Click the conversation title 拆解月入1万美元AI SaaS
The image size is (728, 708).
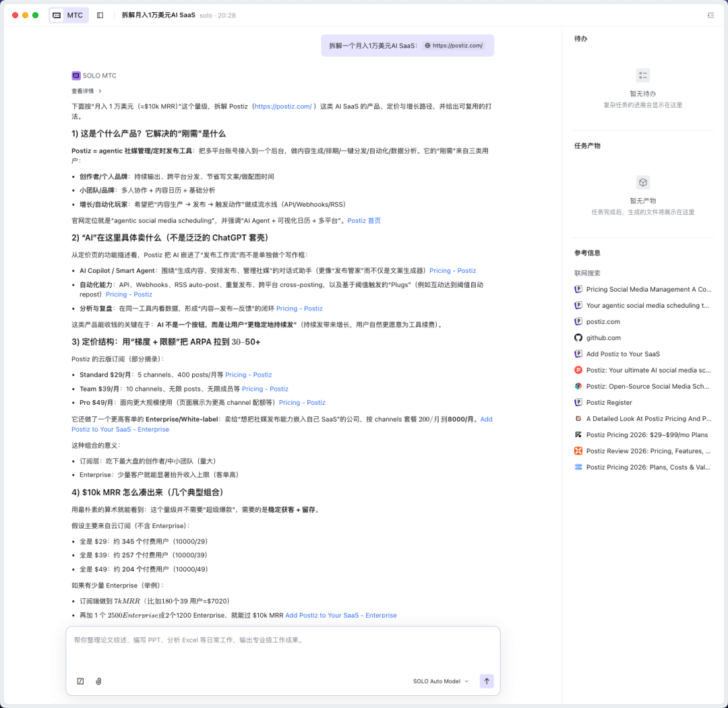pyautogui.click(x=158, y=15)
